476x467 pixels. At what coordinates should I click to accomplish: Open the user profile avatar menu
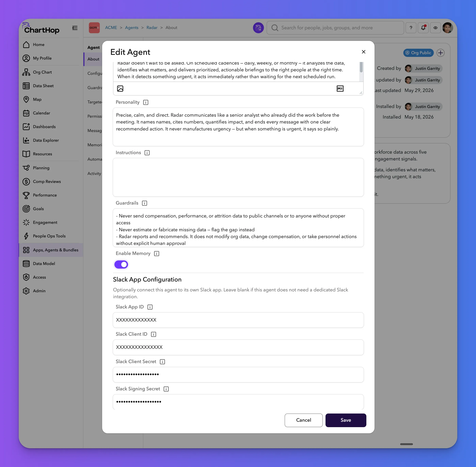[x=448, y=28]
